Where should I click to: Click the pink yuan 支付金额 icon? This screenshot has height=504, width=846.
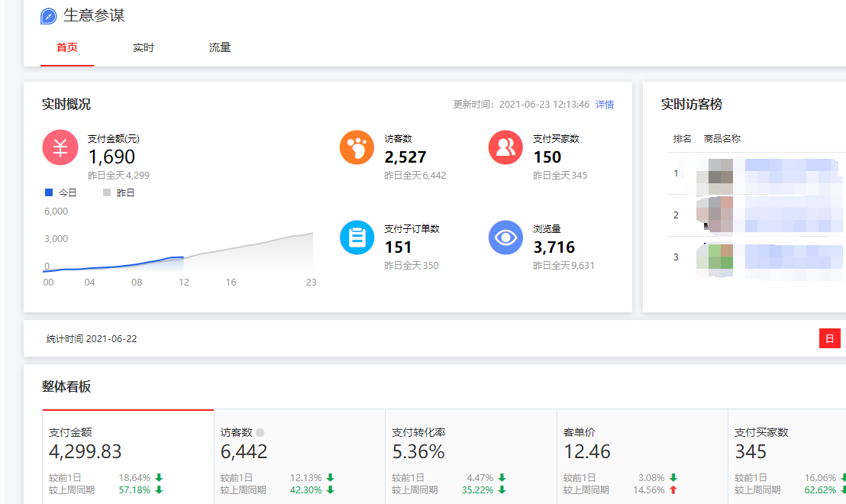[x=60, y=147]
